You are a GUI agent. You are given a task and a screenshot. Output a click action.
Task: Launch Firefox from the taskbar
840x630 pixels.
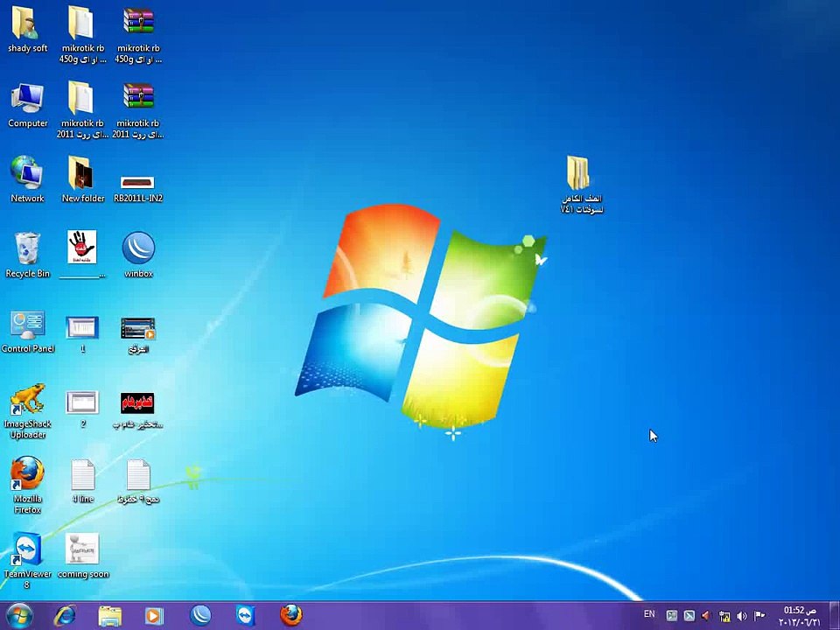tap(290, 615)
